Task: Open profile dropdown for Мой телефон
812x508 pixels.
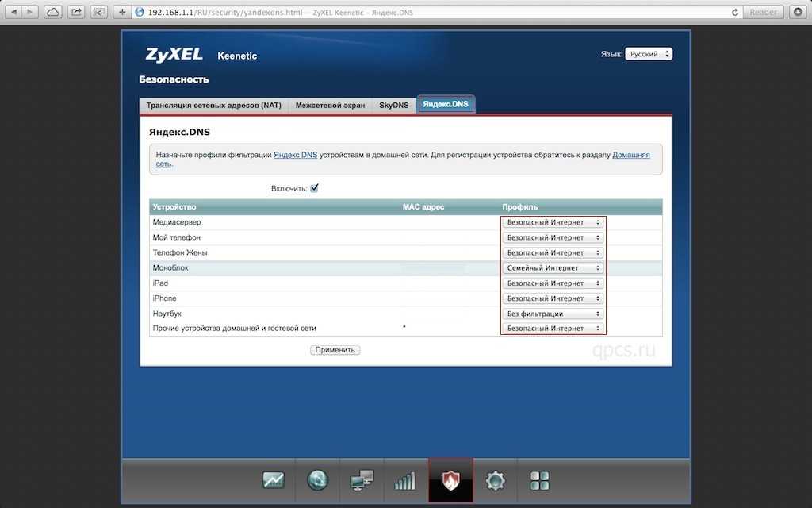Action: 553,237
